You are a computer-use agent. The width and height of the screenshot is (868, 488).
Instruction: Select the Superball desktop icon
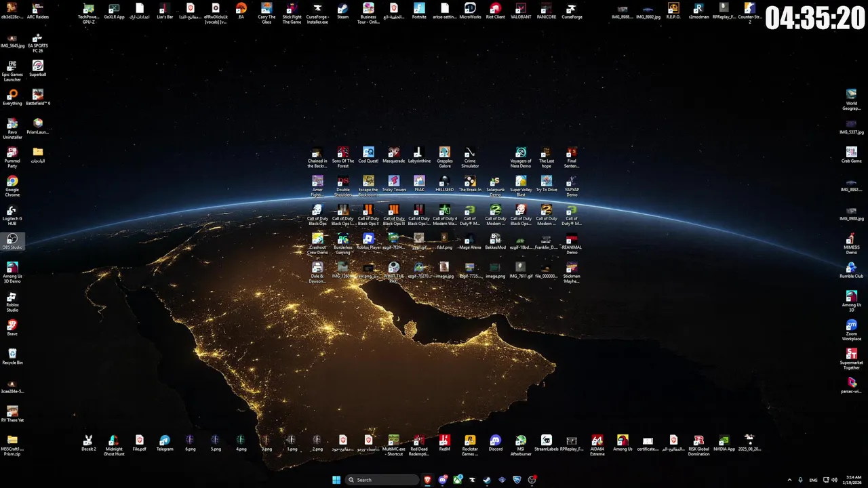[38, 68]
